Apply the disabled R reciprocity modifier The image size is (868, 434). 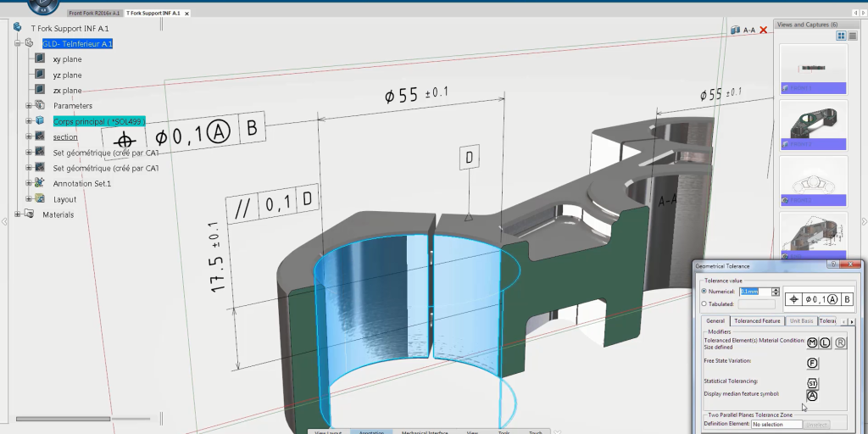click(x=840, y=342)
